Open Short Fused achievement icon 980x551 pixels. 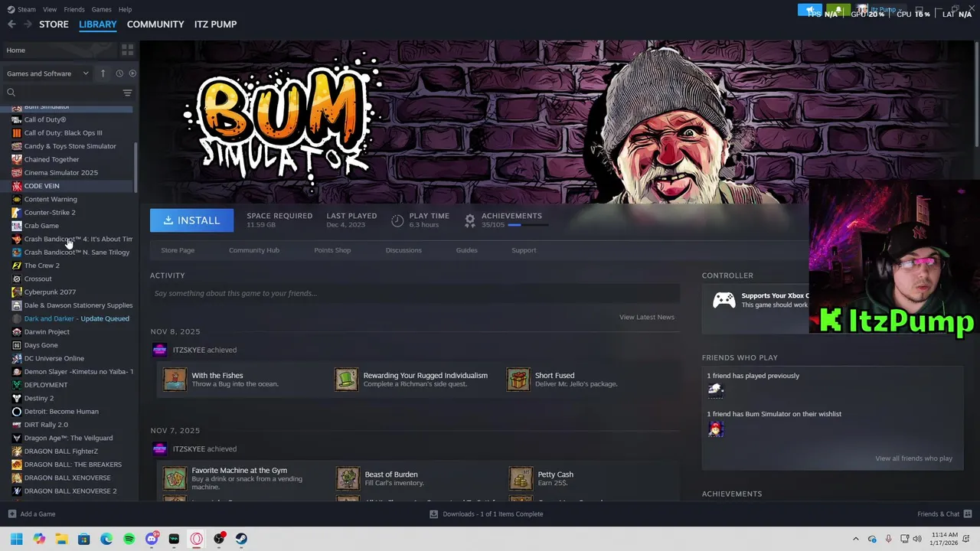tap(518, 380)
